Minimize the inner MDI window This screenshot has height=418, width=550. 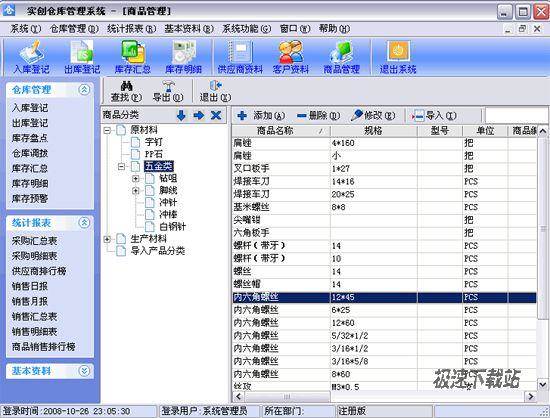pyautogui.click(x=508, y=29)
